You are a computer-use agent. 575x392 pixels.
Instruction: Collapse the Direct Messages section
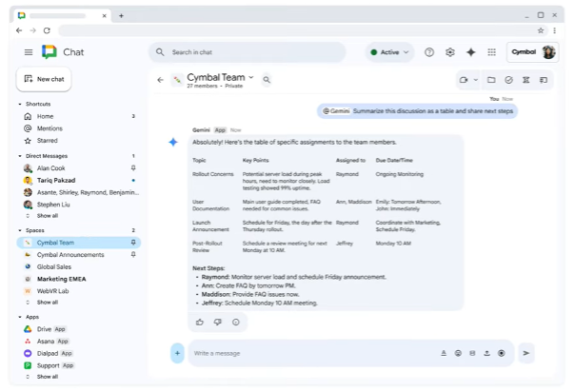[x=20, y=156]
